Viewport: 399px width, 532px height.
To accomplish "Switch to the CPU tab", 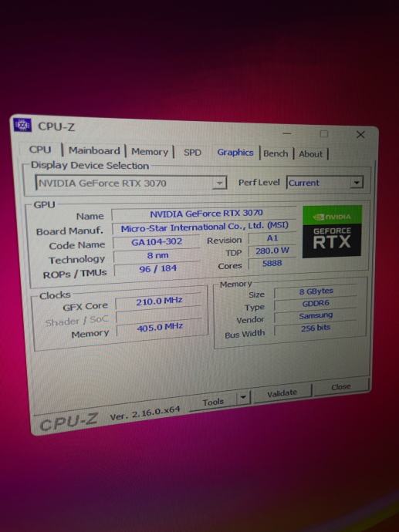I will (x=40, y=150).
